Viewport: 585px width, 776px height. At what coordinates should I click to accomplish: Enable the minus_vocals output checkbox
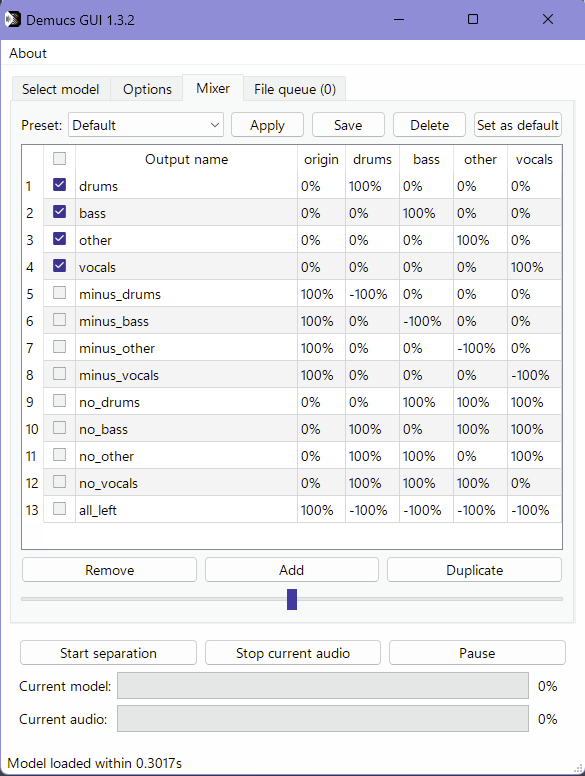59,374
